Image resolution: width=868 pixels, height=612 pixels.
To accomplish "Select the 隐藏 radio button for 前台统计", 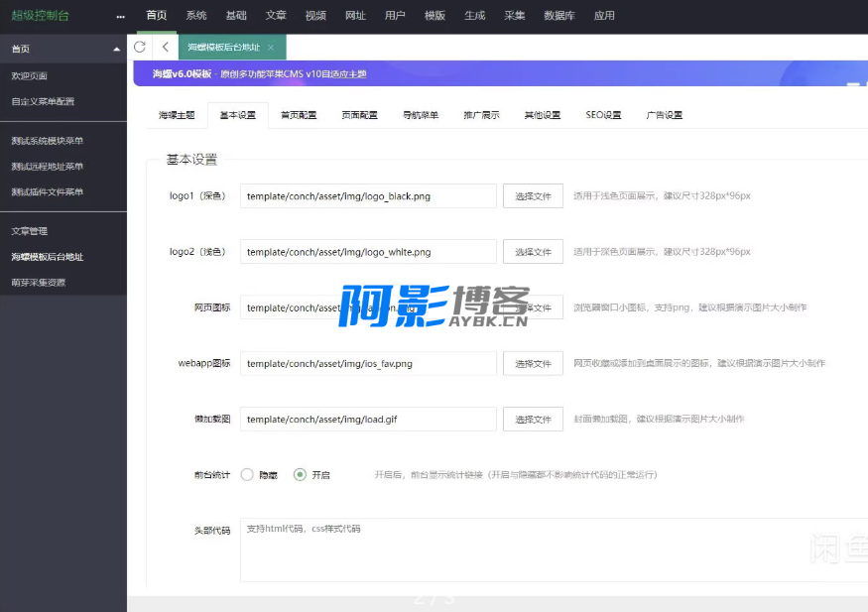I will click(x=247, y=475).
